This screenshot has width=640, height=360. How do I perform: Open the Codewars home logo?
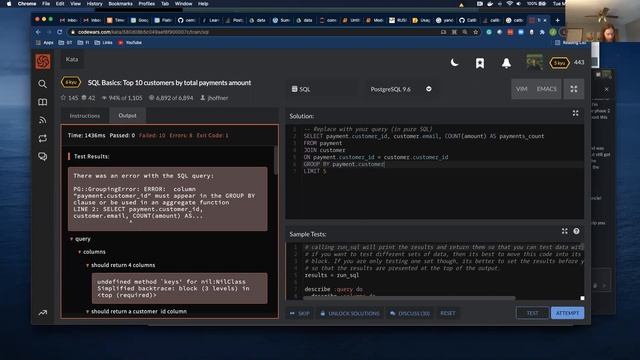click(42, 62)
